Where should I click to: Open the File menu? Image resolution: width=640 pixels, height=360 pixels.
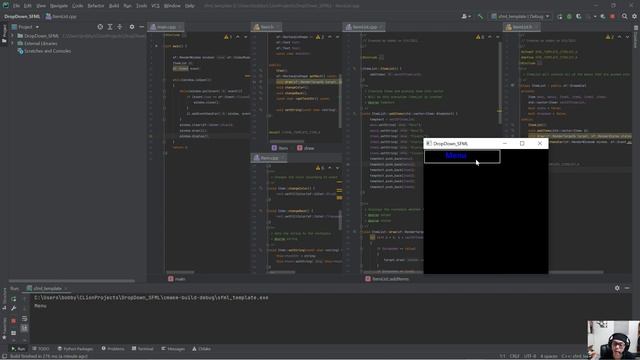click(x=16, y=6)
